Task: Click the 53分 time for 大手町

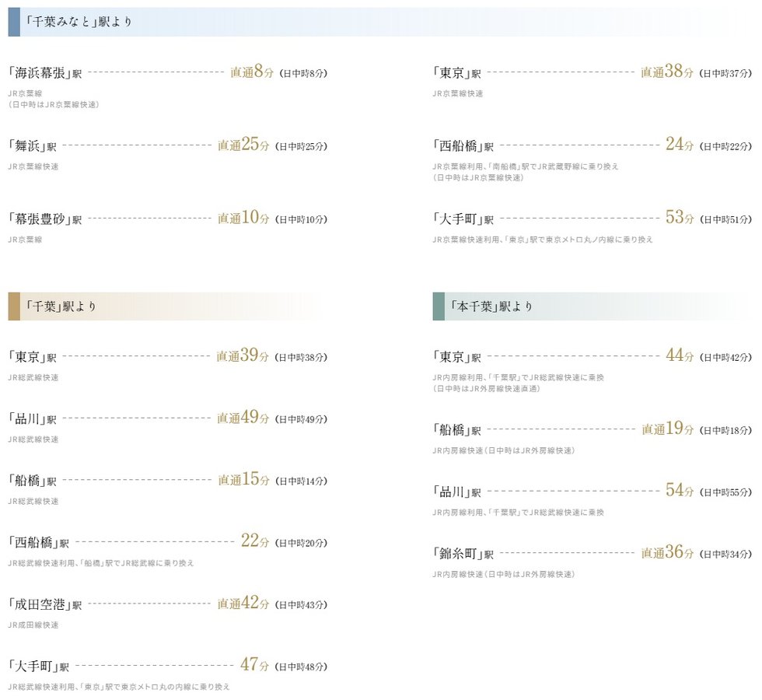Action: [680, 218]
